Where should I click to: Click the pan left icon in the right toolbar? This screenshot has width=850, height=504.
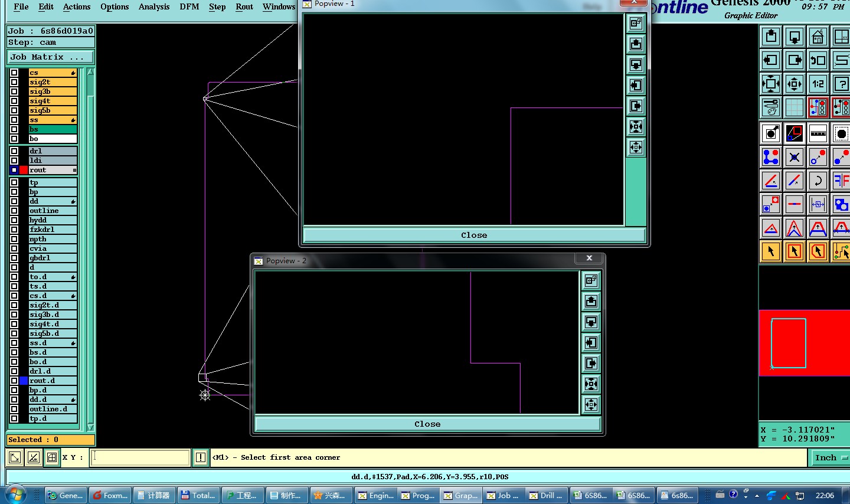tap(771, 60)
